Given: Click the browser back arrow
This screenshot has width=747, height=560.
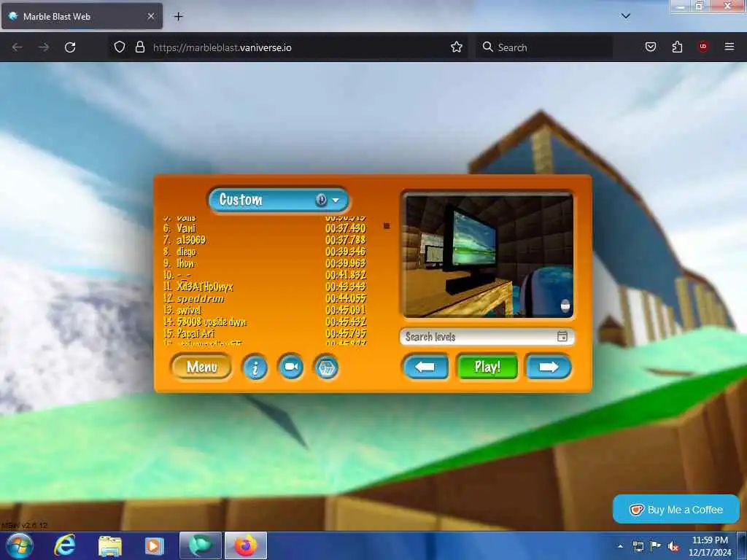Looking at the screenshot, I should (18, 47).
